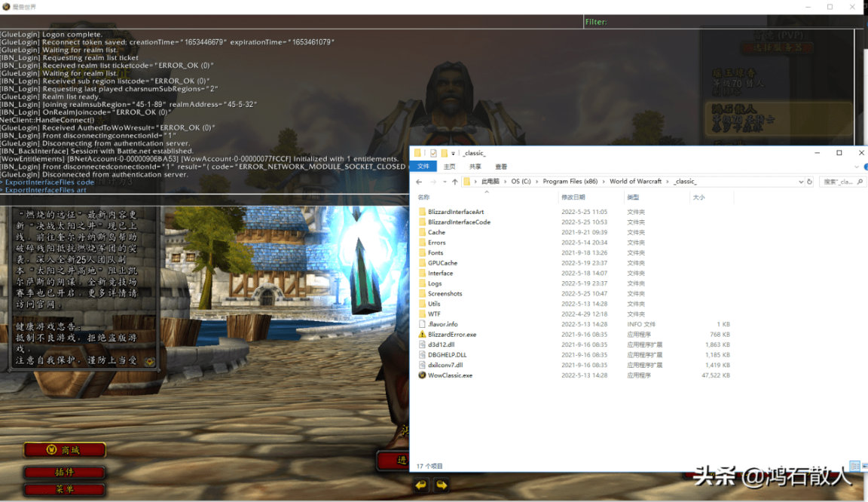Viewport: 868px width, 502px height.
Task: Click the 插件 addons button in game
Action: [x=65, y=472]
